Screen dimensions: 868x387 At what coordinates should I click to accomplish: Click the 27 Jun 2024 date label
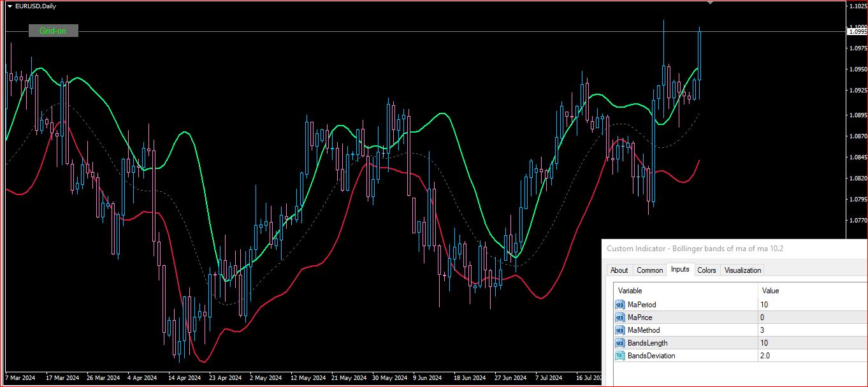511,378
